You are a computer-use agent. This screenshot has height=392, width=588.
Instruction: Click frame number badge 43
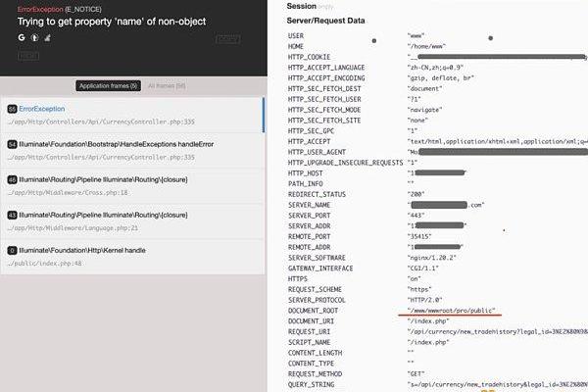(x=11, y=215)
